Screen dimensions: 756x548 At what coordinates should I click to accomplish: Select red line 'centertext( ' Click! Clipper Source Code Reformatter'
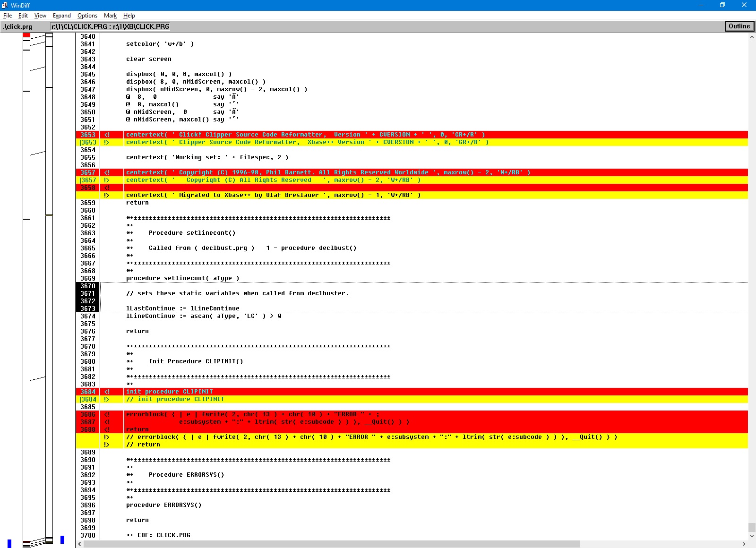click(x=412, y=135)
